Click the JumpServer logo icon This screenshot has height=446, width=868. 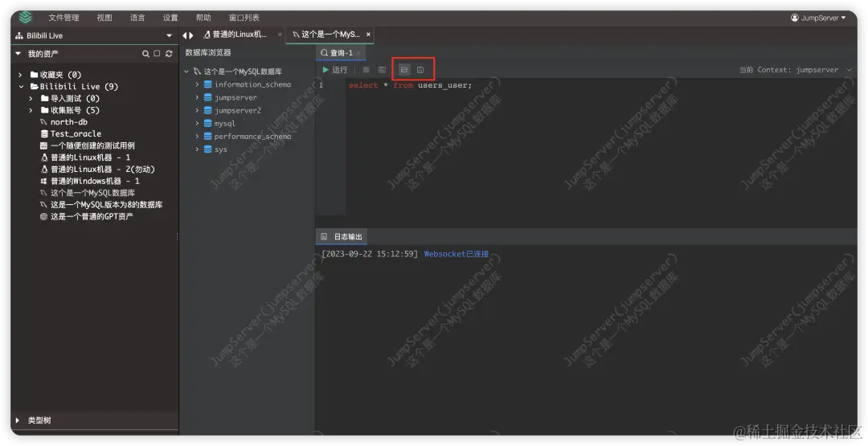tap(26, 17)
